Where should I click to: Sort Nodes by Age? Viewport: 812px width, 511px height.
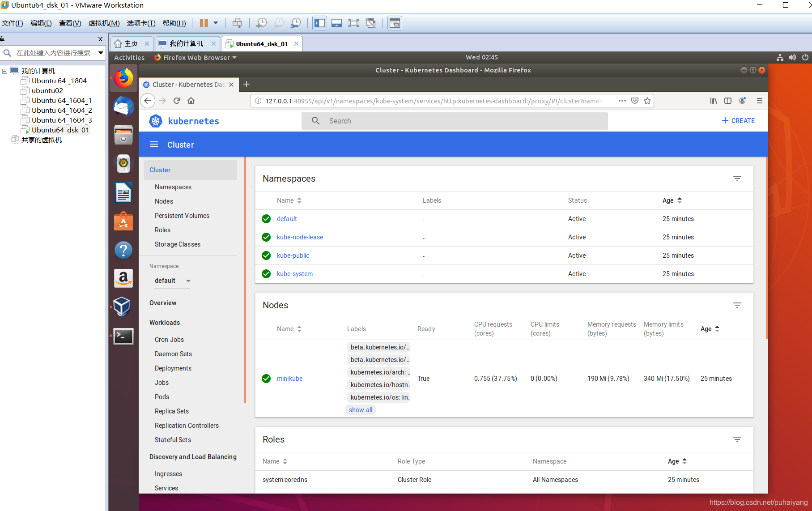click(710, 329)
